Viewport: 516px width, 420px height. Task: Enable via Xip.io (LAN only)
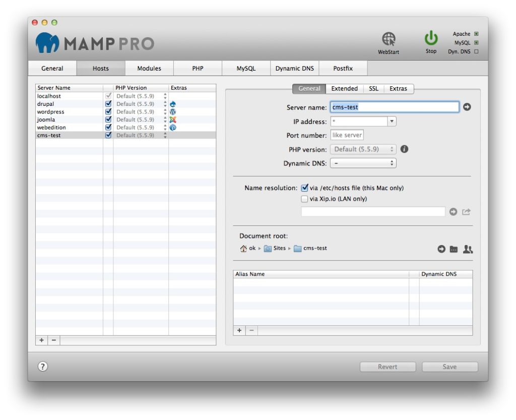(304, 199)
